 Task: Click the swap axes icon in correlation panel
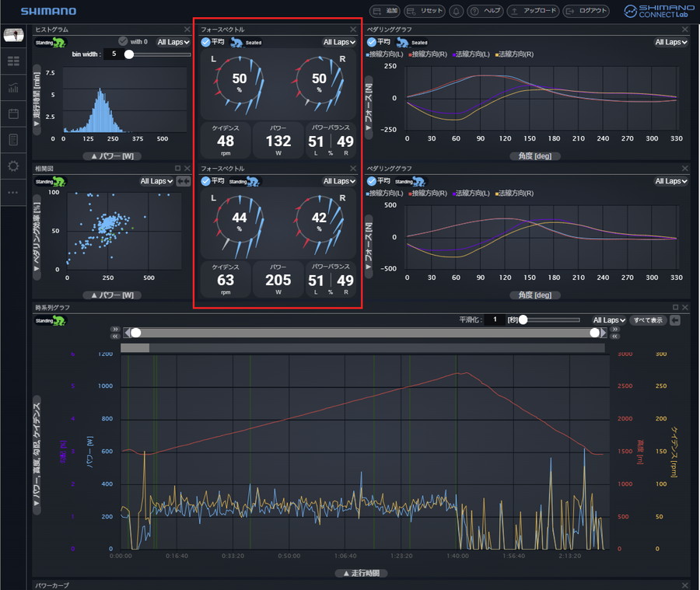[x=184, y=181]
